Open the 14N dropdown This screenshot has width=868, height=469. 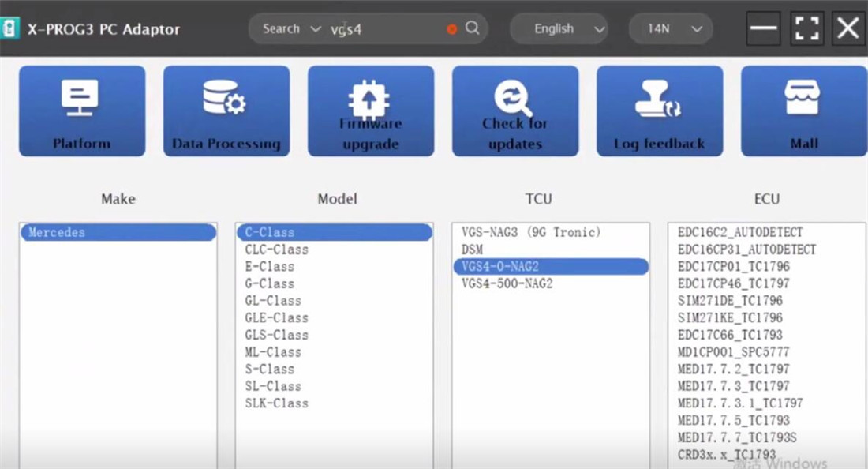pos(671,29)
